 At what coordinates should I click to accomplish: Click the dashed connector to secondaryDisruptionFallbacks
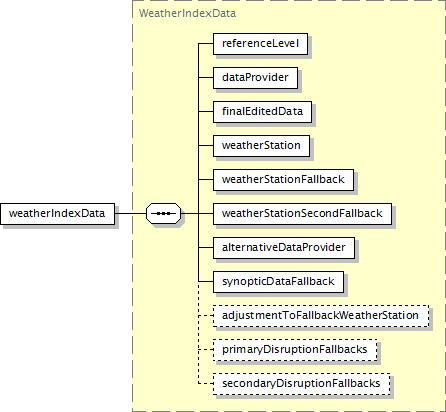[206, 384]
